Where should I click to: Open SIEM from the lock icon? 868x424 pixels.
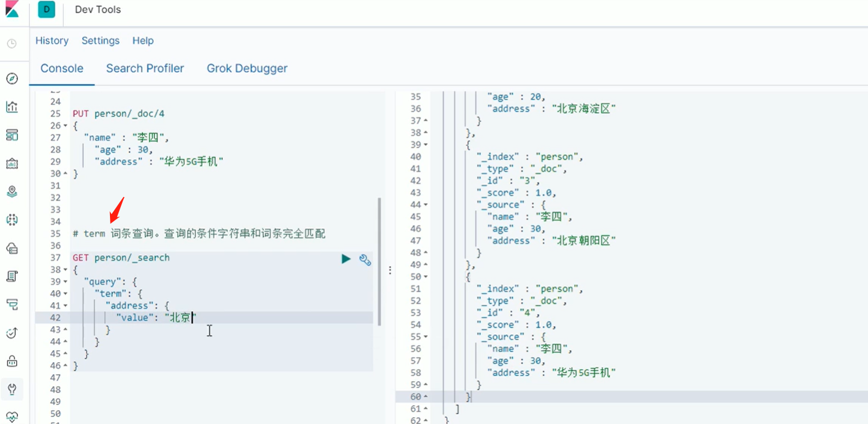click(12, 361)
